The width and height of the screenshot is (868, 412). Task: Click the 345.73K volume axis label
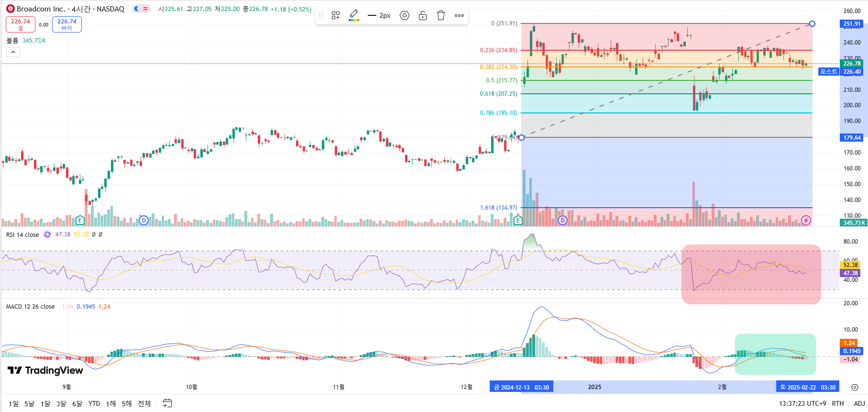854,223
